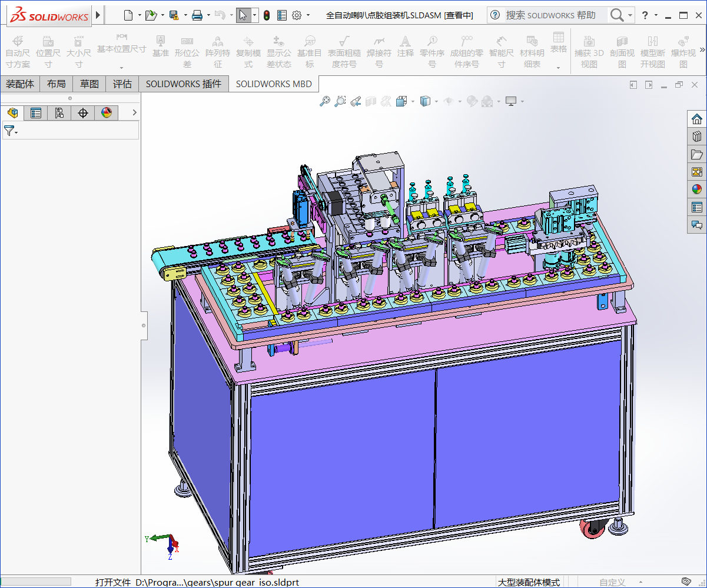Switch to the 装配体 tab

click(x=20, y=84)
